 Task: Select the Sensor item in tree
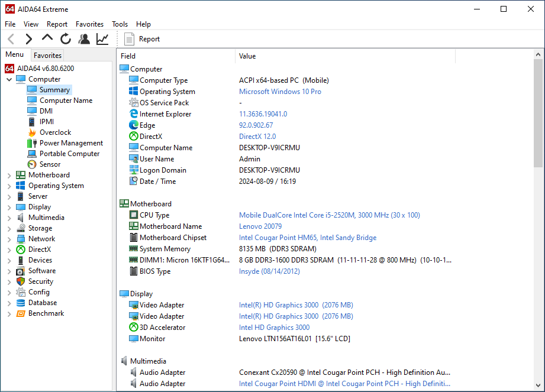click(x=50, y=164)
